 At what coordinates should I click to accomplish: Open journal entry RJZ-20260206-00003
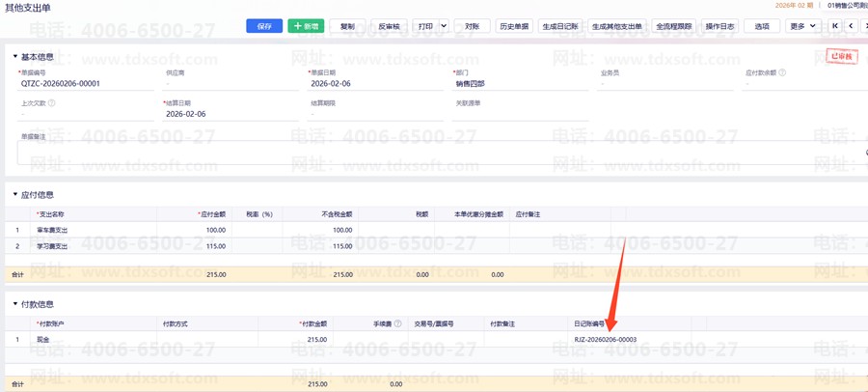tap(605, 340)
